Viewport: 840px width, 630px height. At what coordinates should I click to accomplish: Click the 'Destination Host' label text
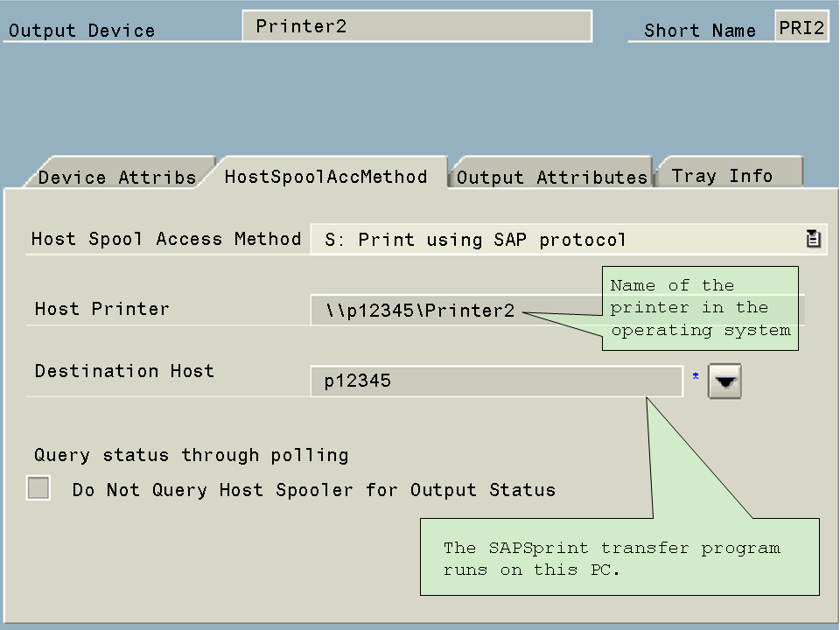[x=124, y=371]
